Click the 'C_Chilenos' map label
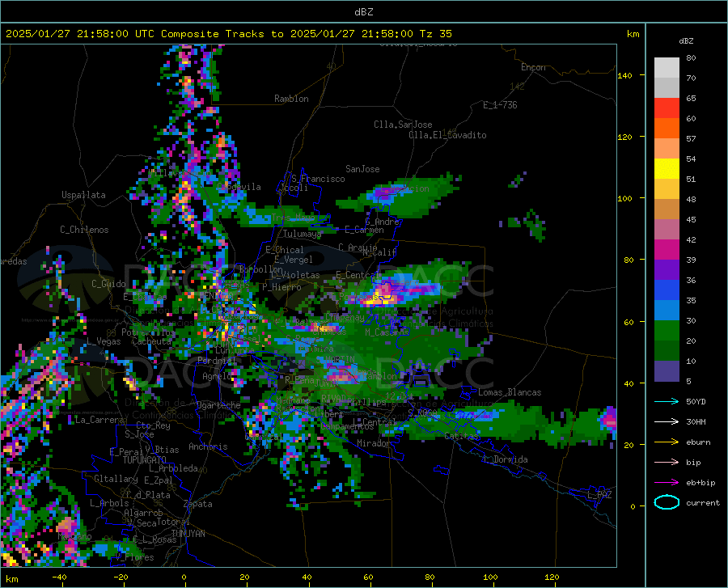728x588 pixels. [x=84, y=230]
